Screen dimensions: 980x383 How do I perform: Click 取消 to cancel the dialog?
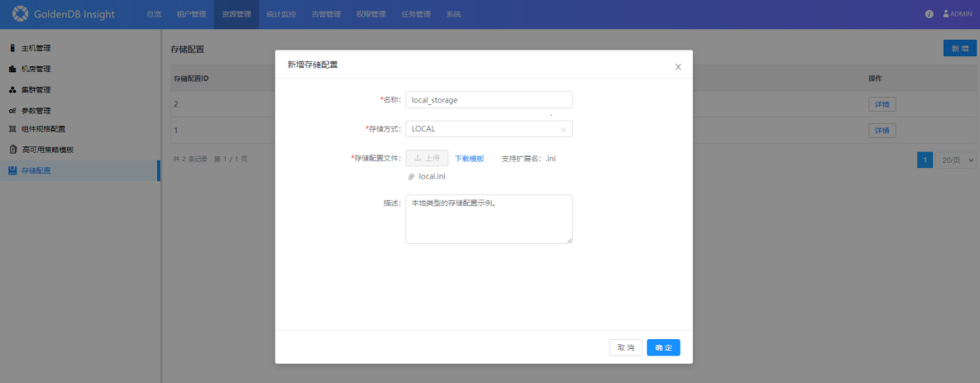(x=625, y=347)
